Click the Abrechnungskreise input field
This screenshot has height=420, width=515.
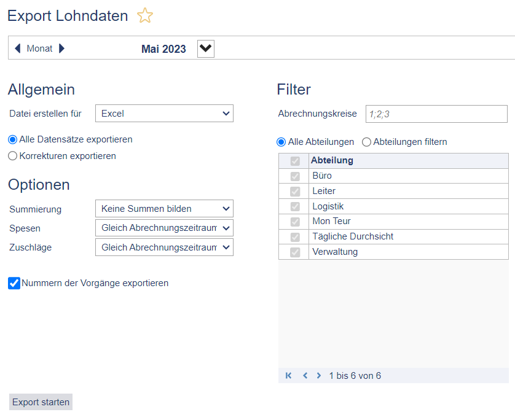click(x=436, y=114)
